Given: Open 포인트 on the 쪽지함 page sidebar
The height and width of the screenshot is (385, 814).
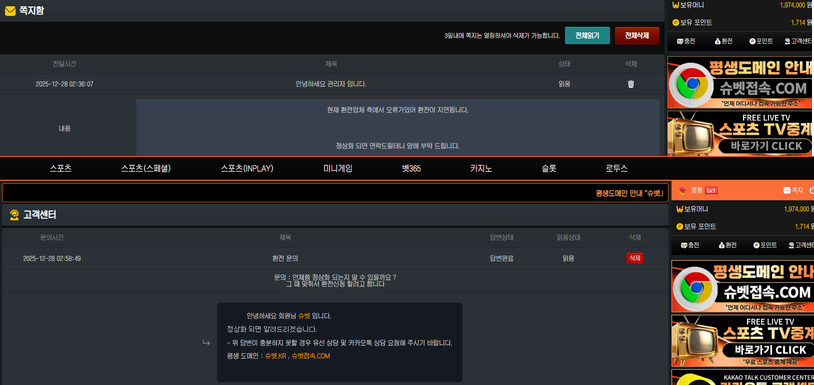Looking at the screenshot, I should pos(761,42).
